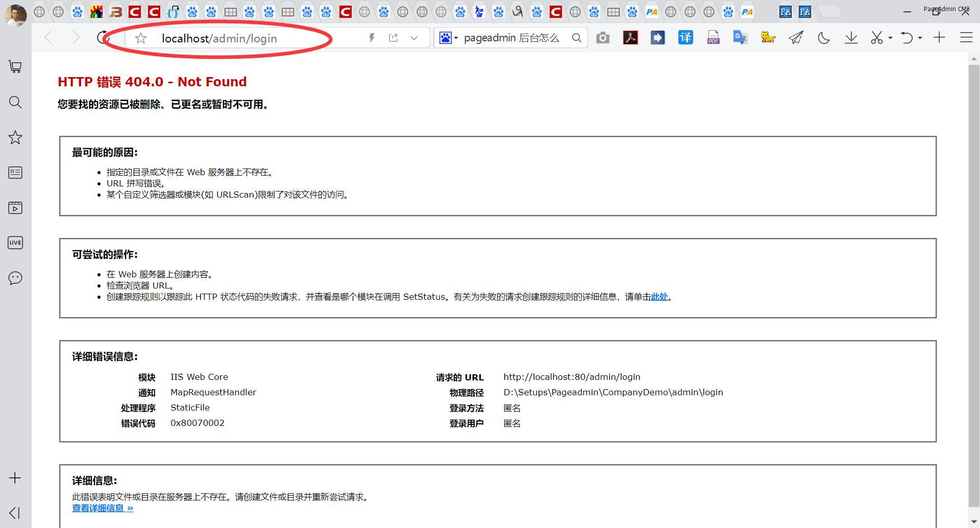Open the shopping cart sidebar icon
The height and width of the screenshot is (528, 980).
pos(15,67)
